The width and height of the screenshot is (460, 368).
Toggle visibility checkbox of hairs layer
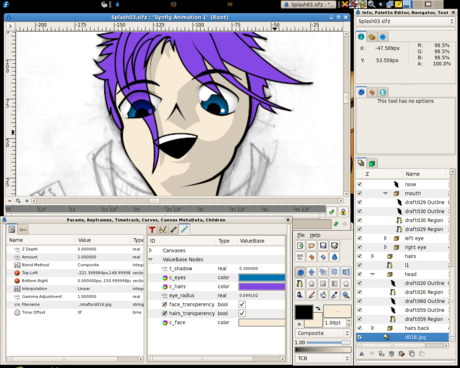(360, 256)
